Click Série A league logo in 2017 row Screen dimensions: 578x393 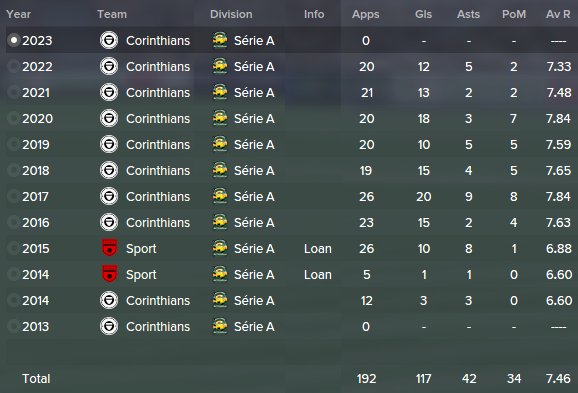tap(220, 196)
